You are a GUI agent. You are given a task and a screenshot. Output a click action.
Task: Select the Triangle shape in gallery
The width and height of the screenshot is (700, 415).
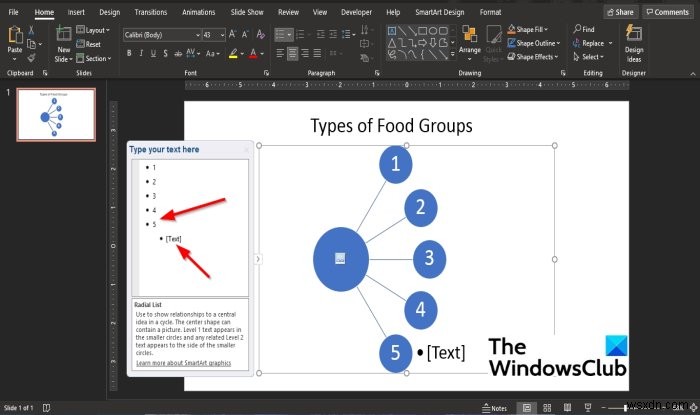pos(392,43)
